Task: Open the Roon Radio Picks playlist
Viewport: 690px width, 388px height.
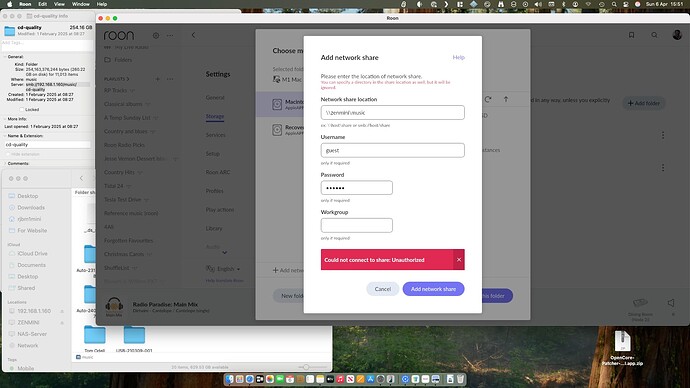Action: 125,145
